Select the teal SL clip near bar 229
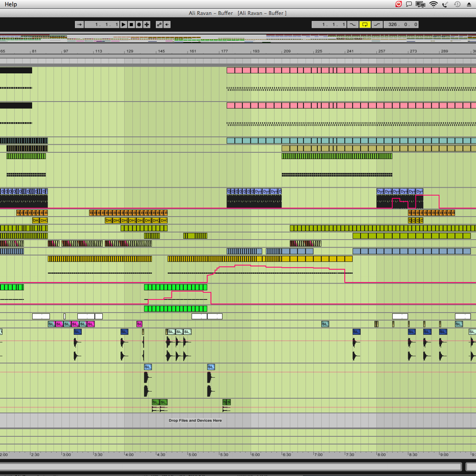Image resolution: width=476 pixels, height=476 pixels. coord(325,324)
